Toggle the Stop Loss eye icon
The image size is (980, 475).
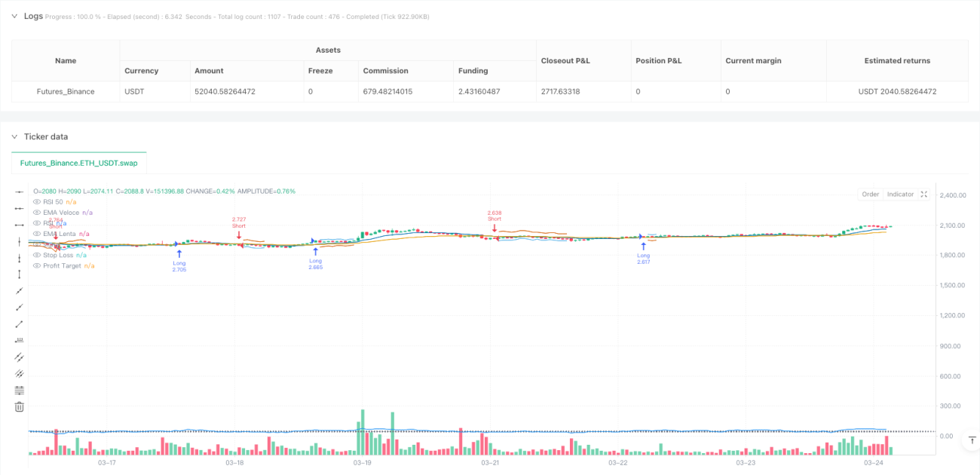click(x=38, y=255)
